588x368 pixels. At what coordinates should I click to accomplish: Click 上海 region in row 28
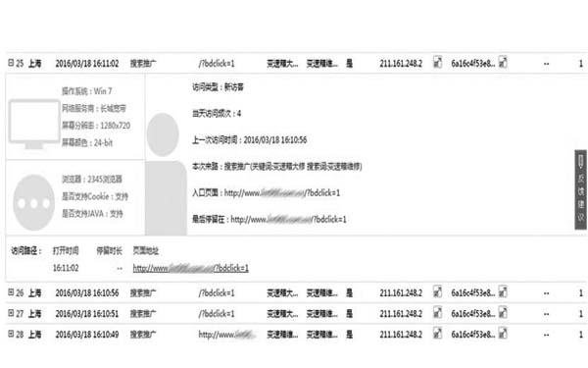35,335
